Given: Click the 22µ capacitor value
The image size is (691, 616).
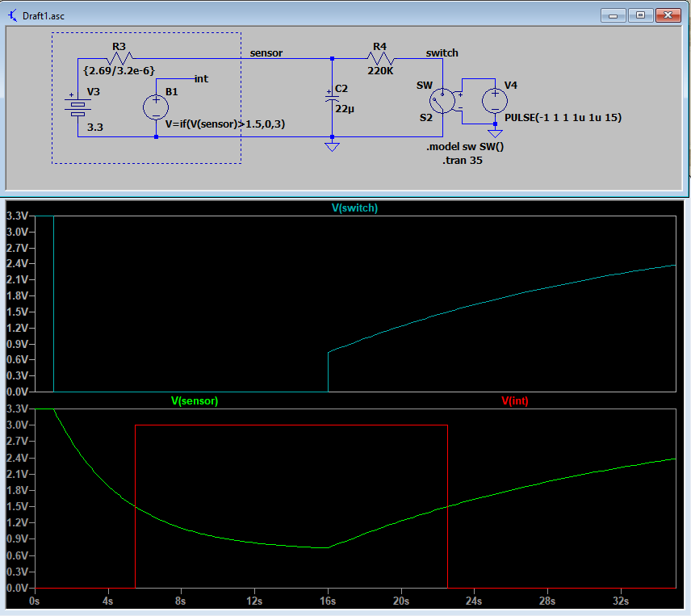Looking at the screenshot, I should [345, 108].
